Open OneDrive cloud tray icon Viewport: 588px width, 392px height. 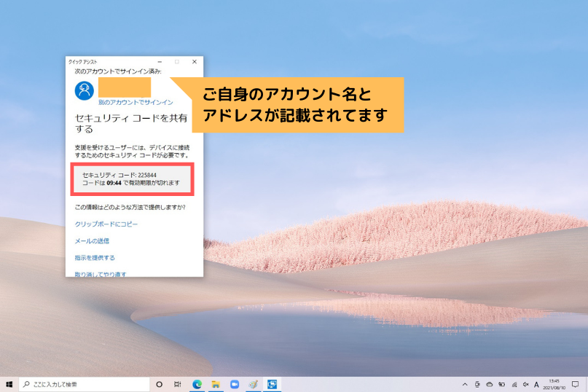490,385
